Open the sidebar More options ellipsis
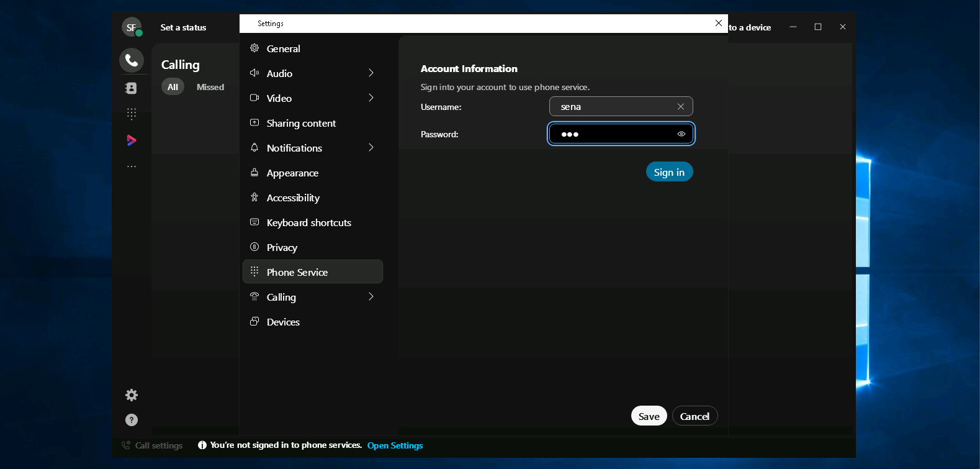980x469 pixels. [x=132, y=166]
